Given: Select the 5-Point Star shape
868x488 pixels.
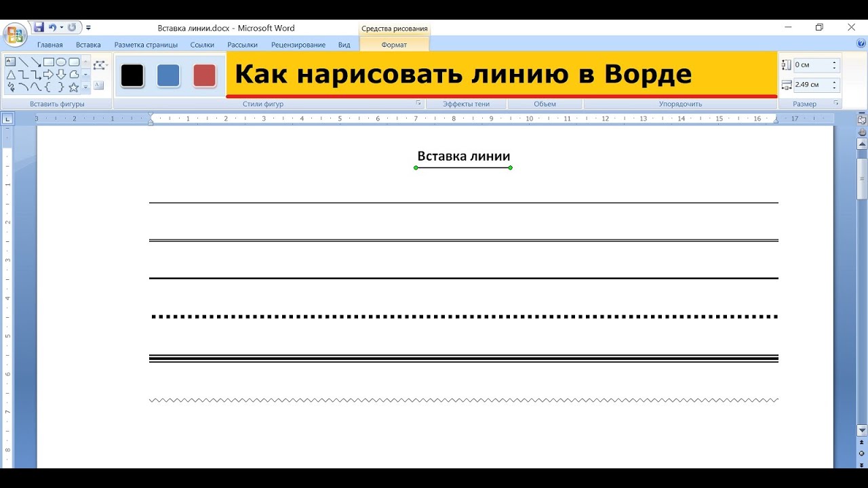Looking at the screenshot, I should pos(74,87).
